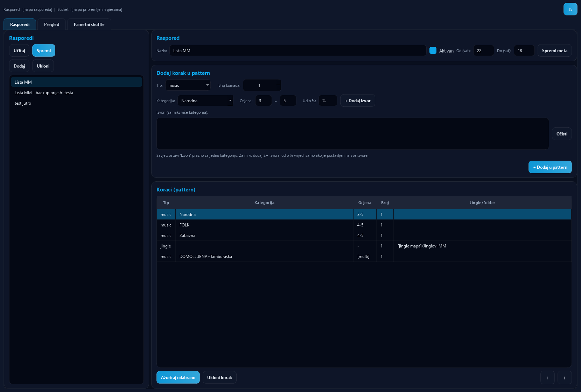The image size is (581, 392).
Task: Click the Učitaj button
Action: pyautogui.click(x=19, y=50)
